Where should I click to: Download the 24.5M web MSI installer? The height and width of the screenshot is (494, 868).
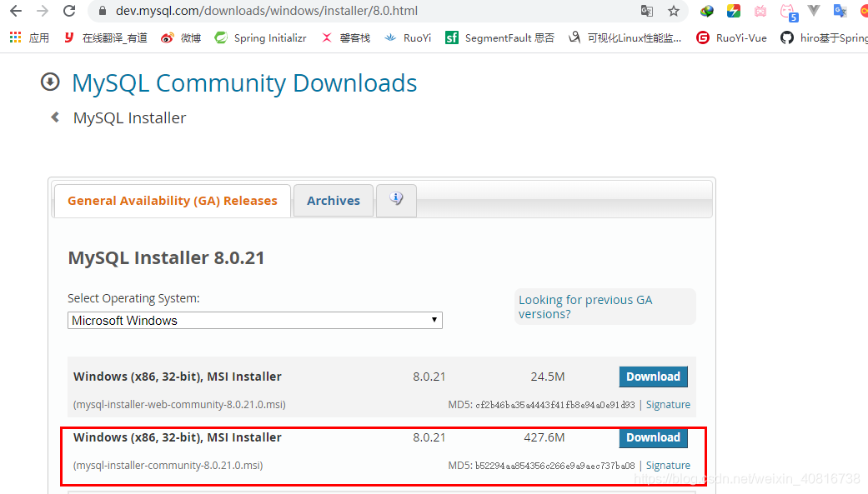[653, 377]
